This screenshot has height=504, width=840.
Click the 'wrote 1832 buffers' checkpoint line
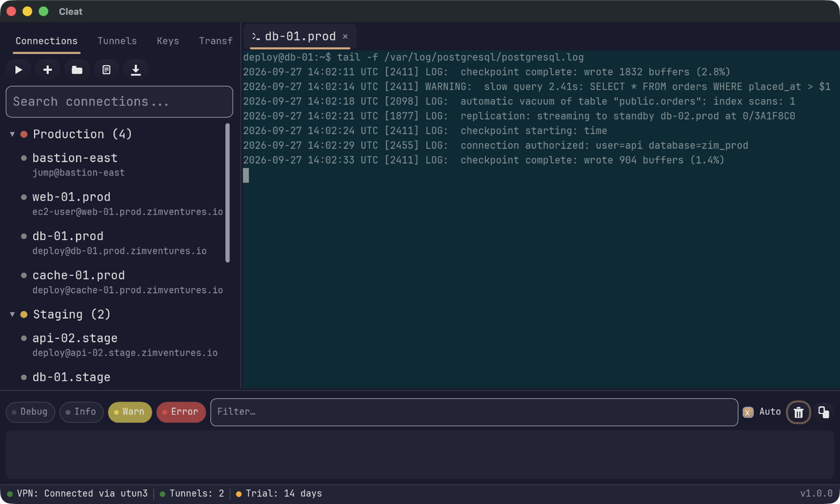(x=487, y=72)
